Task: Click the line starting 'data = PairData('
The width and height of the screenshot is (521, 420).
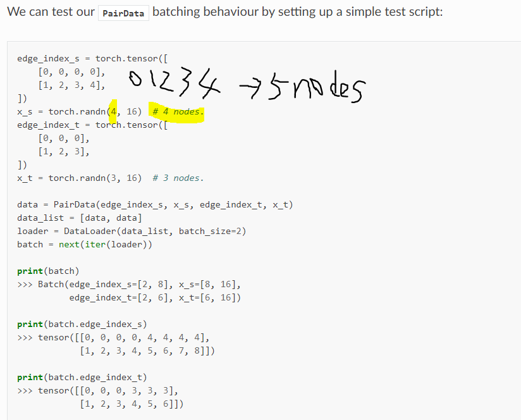Action: click(155, 205)
